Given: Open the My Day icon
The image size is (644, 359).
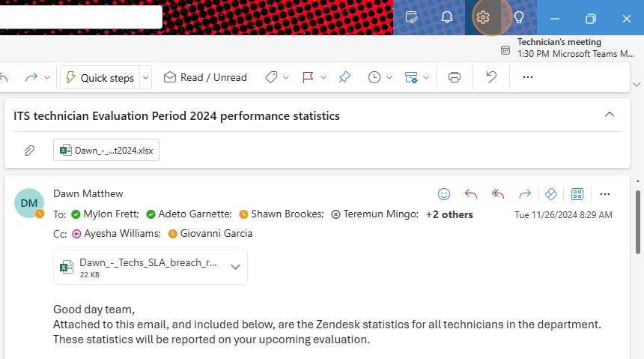Looking at the screenshot, I should [x=411, y=17].
